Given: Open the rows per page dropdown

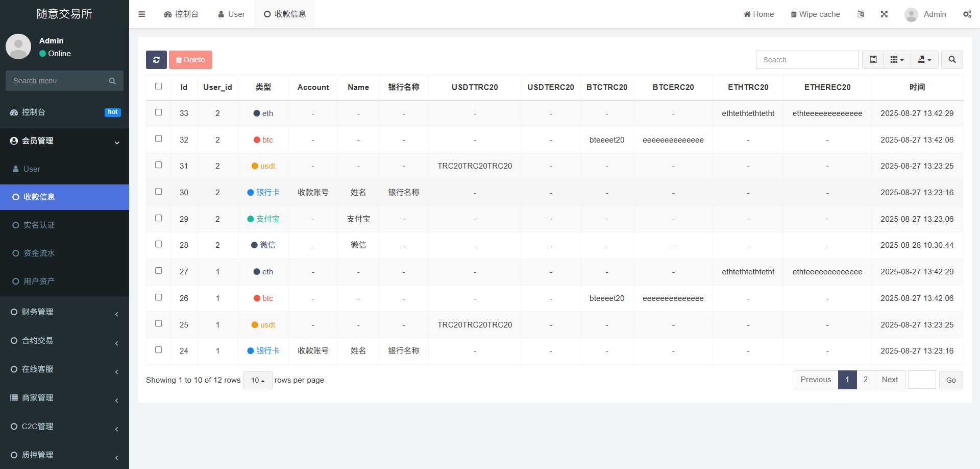Looking at the screenshot, I should (x=258, y=380).
